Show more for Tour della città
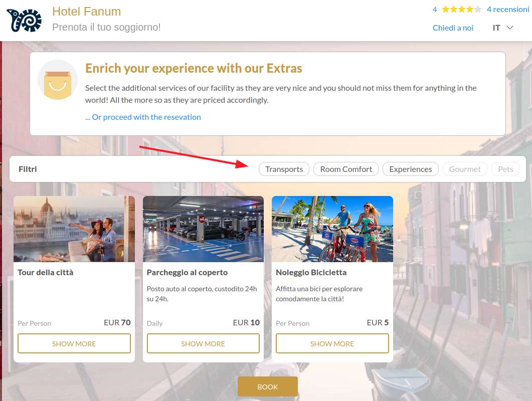This screenshot has width=532, height=401. click(74, 343)
